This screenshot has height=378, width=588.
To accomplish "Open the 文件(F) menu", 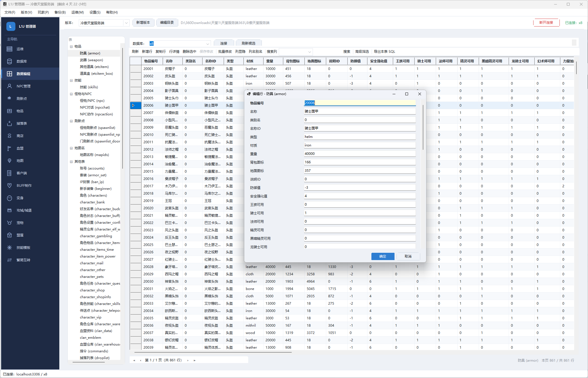I will click(10, 12).
